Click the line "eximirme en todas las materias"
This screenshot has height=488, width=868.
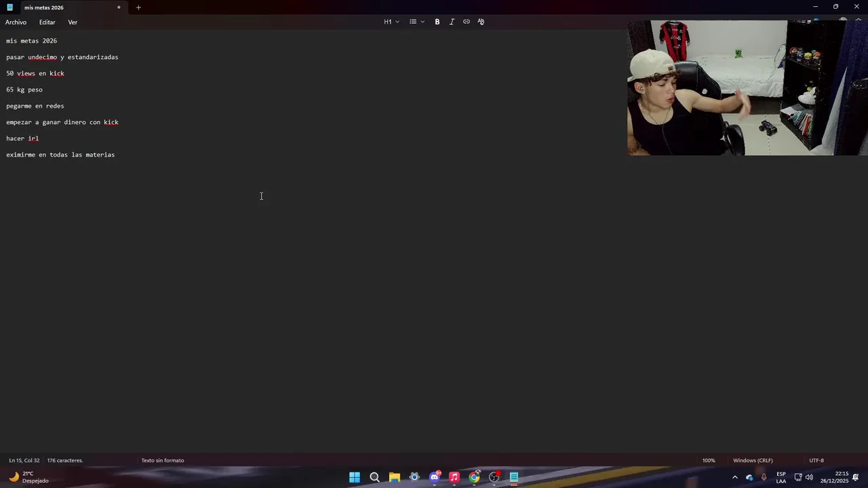point(60,155)
